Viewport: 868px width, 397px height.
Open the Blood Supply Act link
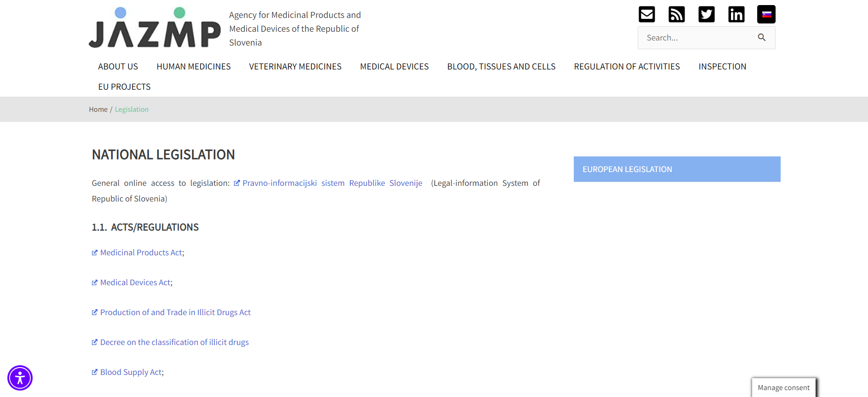pos(131,372)
